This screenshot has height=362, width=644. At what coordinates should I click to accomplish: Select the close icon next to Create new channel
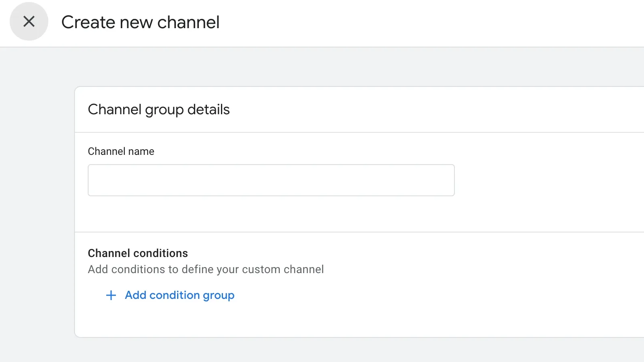tap(29, 22)
